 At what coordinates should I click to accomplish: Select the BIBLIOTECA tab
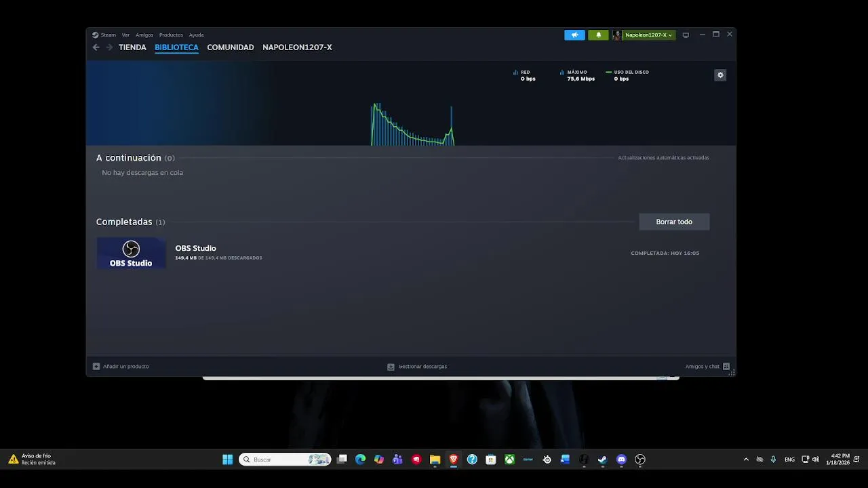pyautogui.click(x=176, y=47)
